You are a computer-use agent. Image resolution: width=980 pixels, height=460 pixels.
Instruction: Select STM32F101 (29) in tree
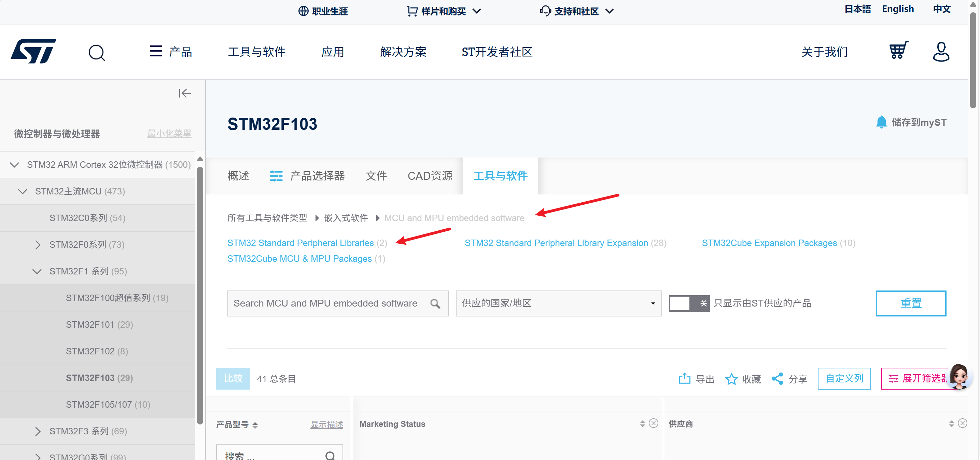[99, 324]
